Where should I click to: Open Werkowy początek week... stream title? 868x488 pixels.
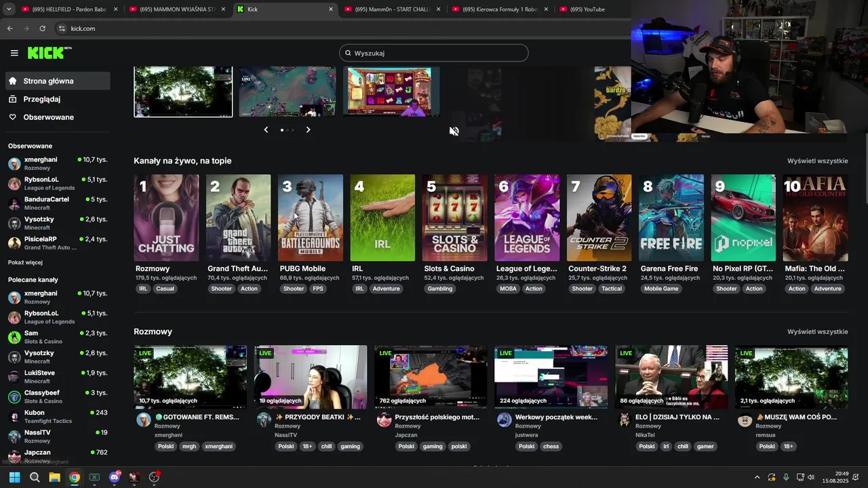(557, 417)
